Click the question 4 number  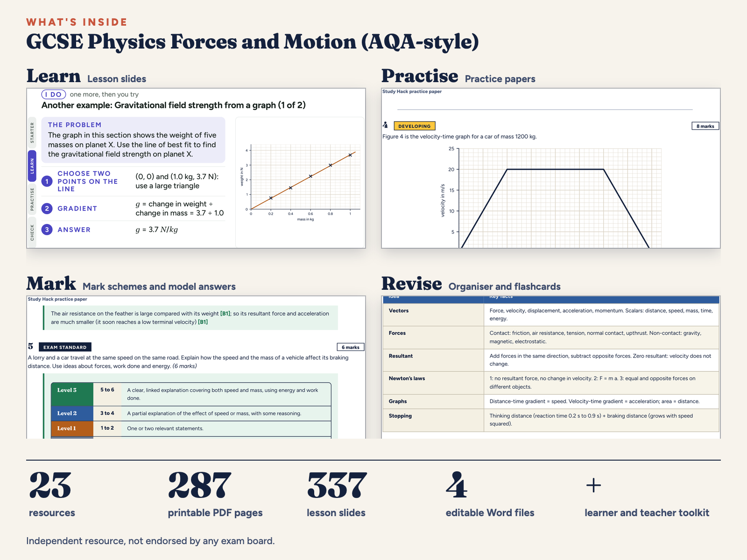tap(385, 125)
